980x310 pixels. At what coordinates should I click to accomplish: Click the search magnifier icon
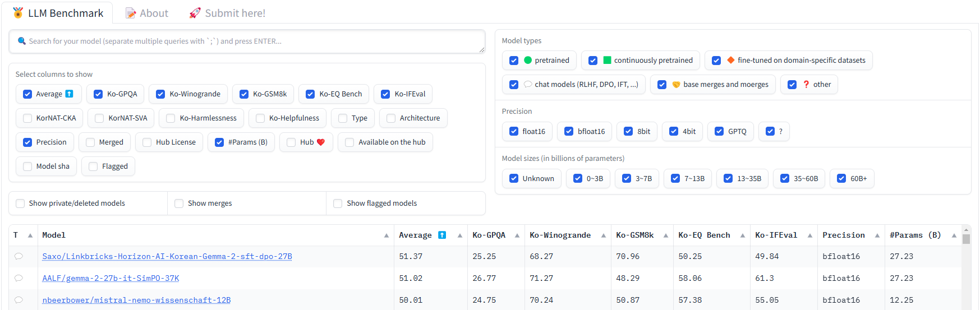tap(22, 41)
